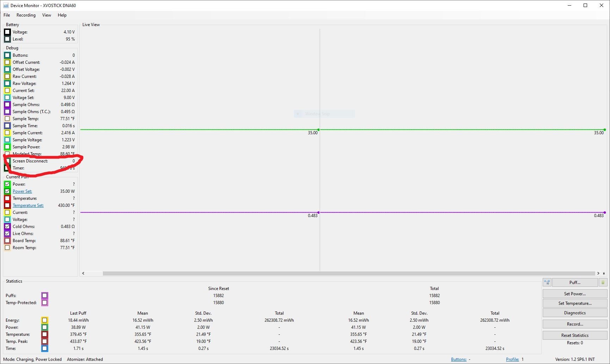Click the Device Monitor app icon in title bar
Screen dimensions: 610x364
[6, 5]
